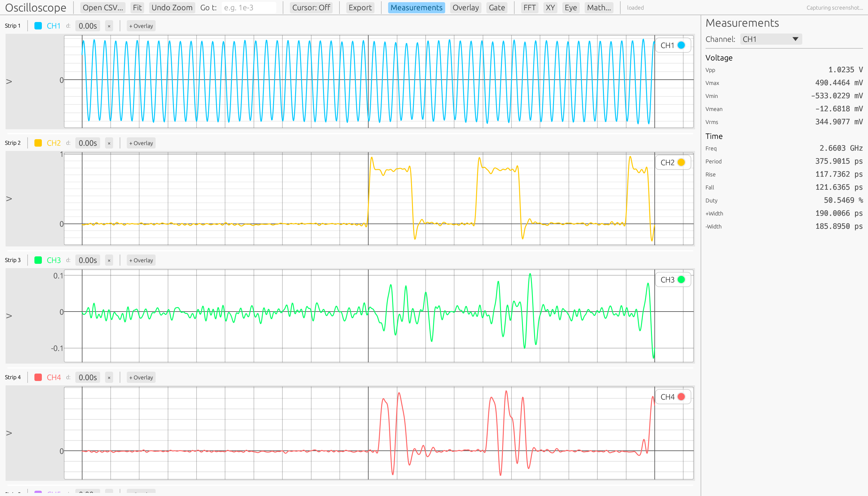Click the CH3 label in Strip 3 header
Viewport: 868px width, 496px height.
pyautogui.click(x=54, y=260)
